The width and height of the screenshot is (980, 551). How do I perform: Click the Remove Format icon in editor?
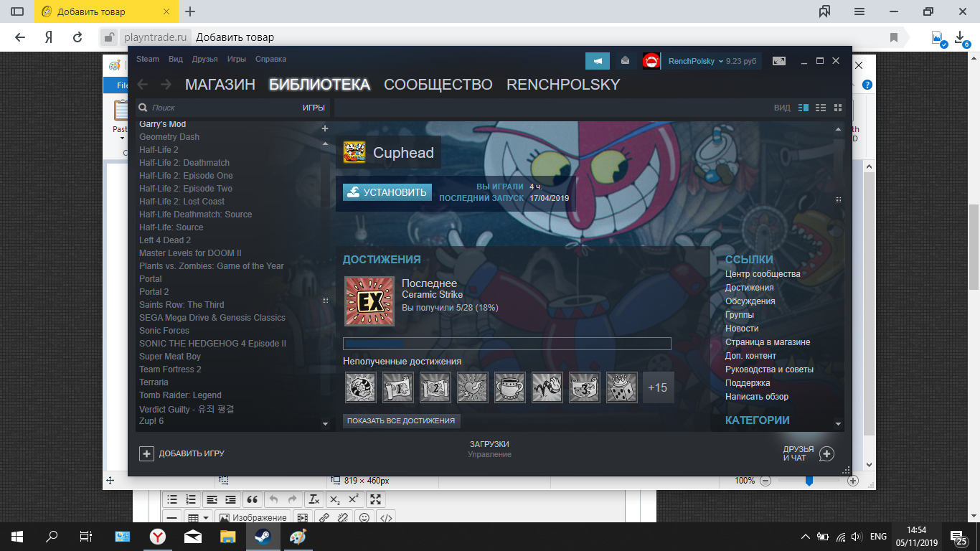click(x=314, y=499)
